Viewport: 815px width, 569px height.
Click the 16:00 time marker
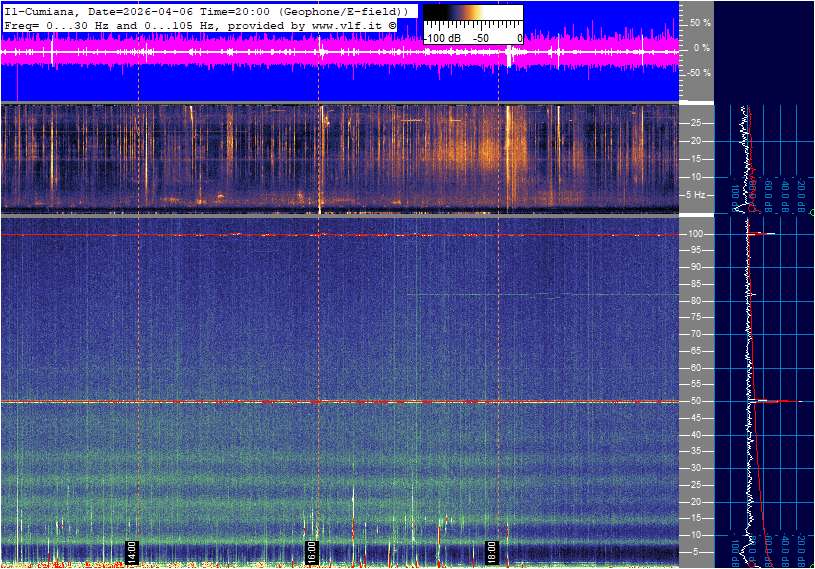point(312,552)
